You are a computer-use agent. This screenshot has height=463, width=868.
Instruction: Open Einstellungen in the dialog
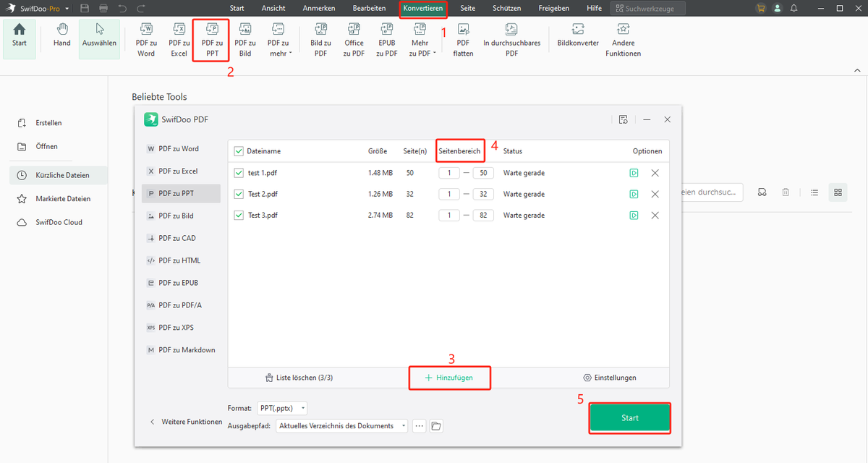pyautogui.click(x=609, y=378)
